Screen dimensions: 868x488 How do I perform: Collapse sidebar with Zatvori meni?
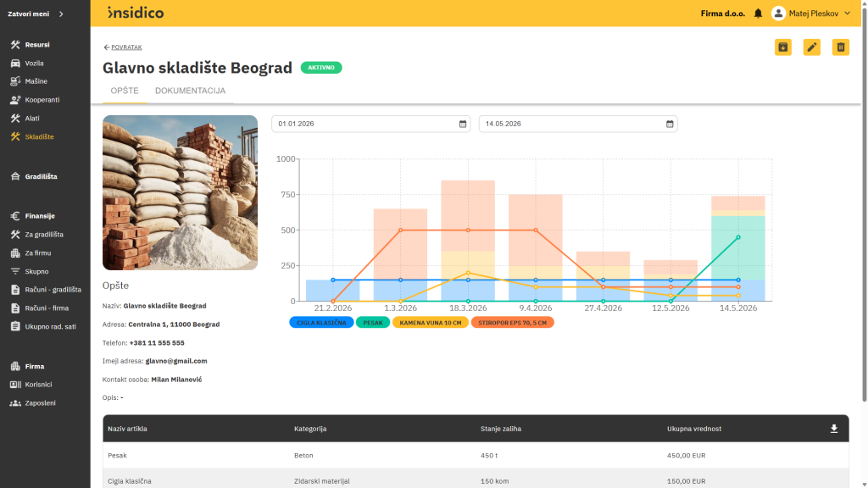click(36, 14)
